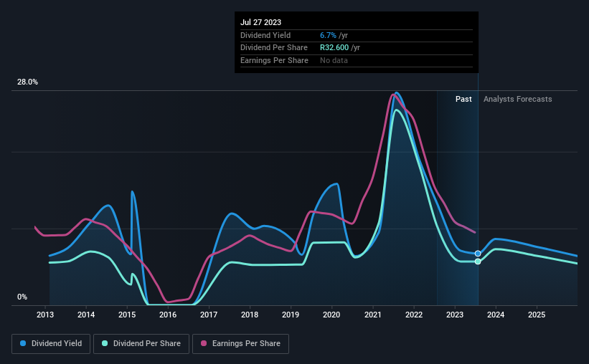589x364 pixels.
Task: Click the Dividend Yield row label in tooltip
Action: click(x=265, y=35)
